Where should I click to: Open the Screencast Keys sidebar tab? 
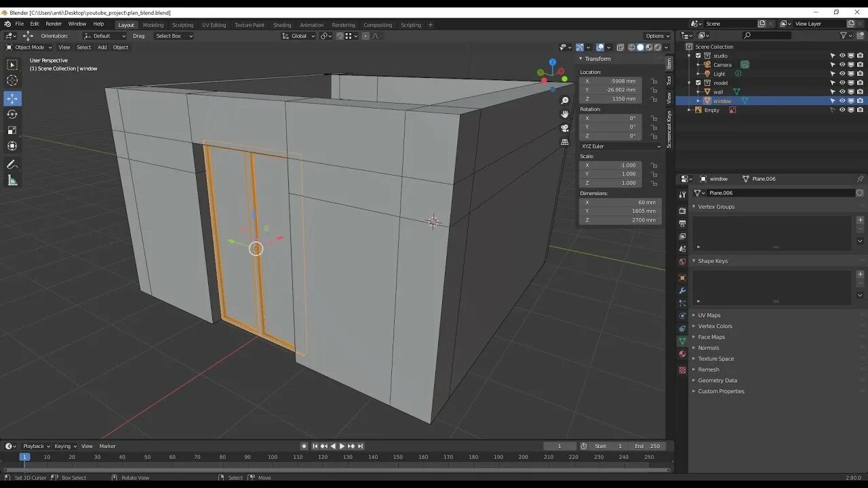[669, 129]
